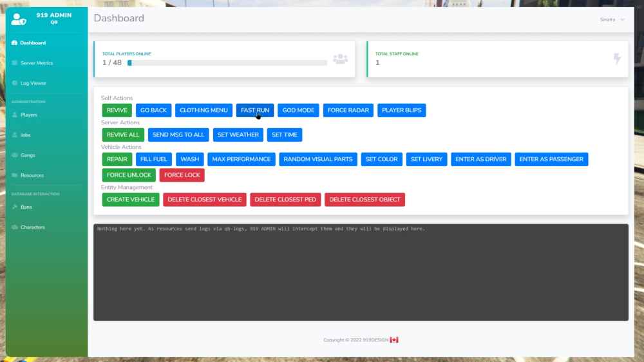Open the Set Weather options
The image size is (644, 362).
coord(238,135)
